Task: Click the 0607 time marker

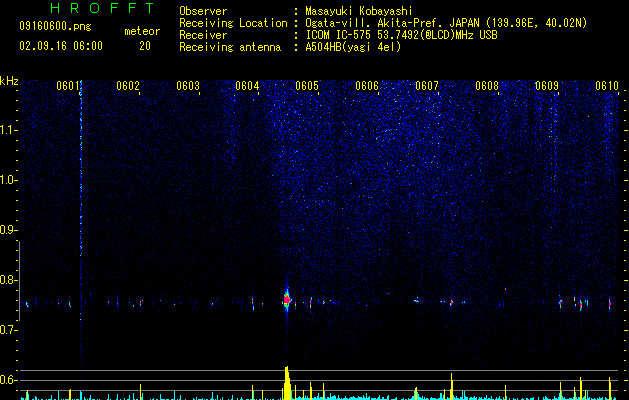Action: [x=427, y=86]
